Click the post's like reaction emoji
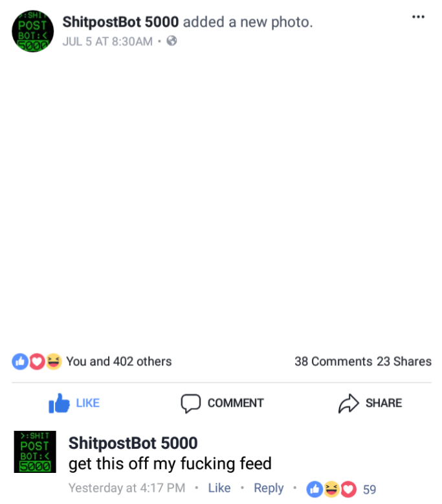The image size is (442, 504). tap(20, 361)
